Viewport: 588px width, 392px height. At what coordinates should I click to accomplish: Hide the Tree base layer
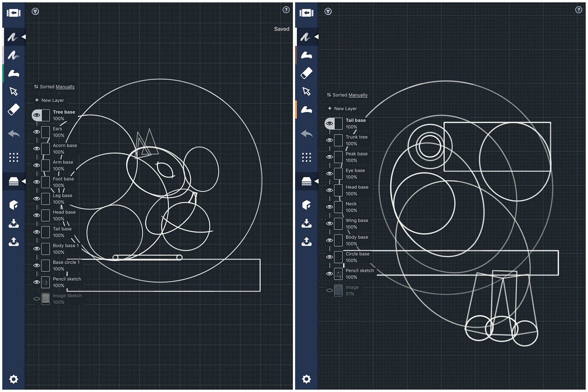(37, 115)
